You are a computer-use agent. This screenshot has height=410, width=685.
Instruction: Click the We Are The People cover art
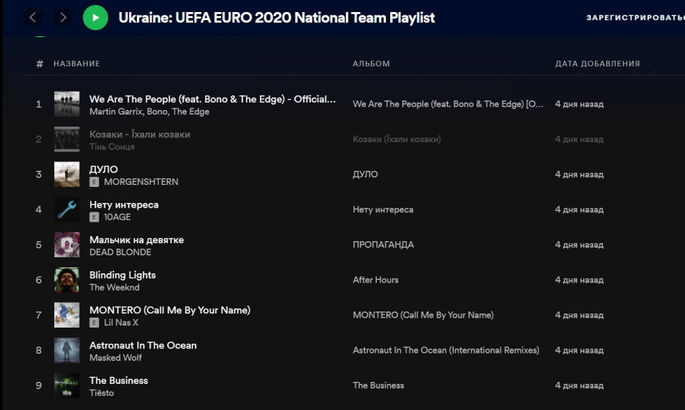tap(67, 104)
